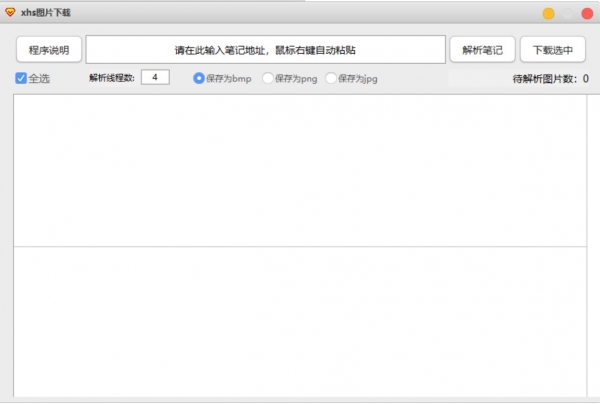Click the note address input field
The height and width of the screenshot is (404, 600).
coord(266,50)
